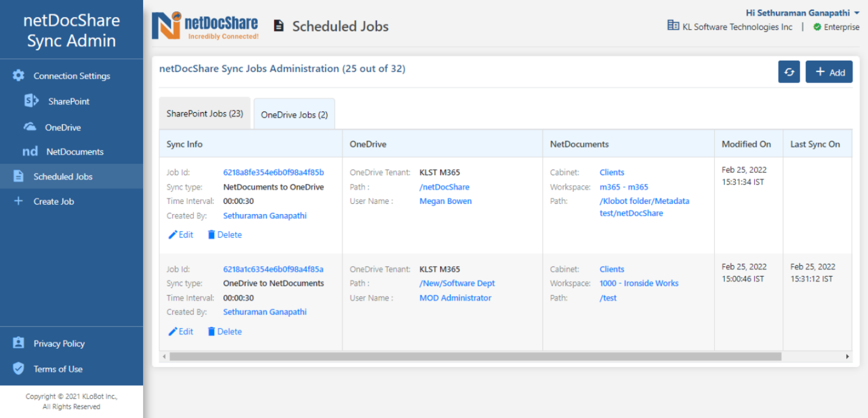Select Scheduled Jobs menu item
868x418 pixels.
point(72,177)
